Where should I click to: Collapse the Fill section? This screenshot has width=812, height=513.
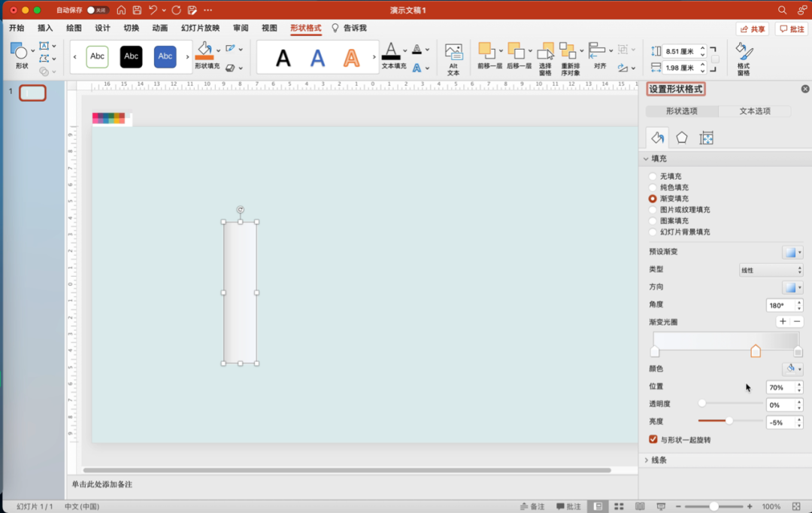pos(646,159)
